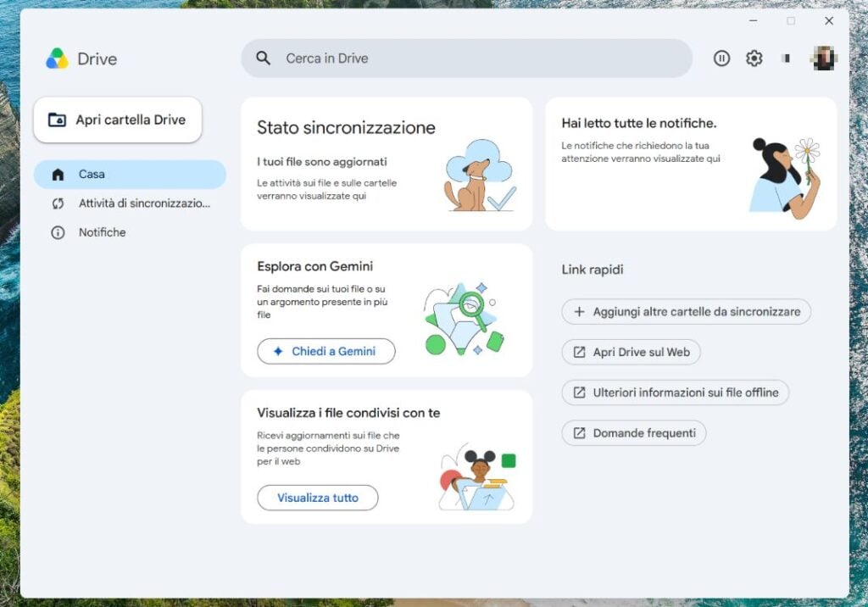Open settings via the gear icon
The height and width of the screenshot is (607, 868).
(x=754, y=58)
